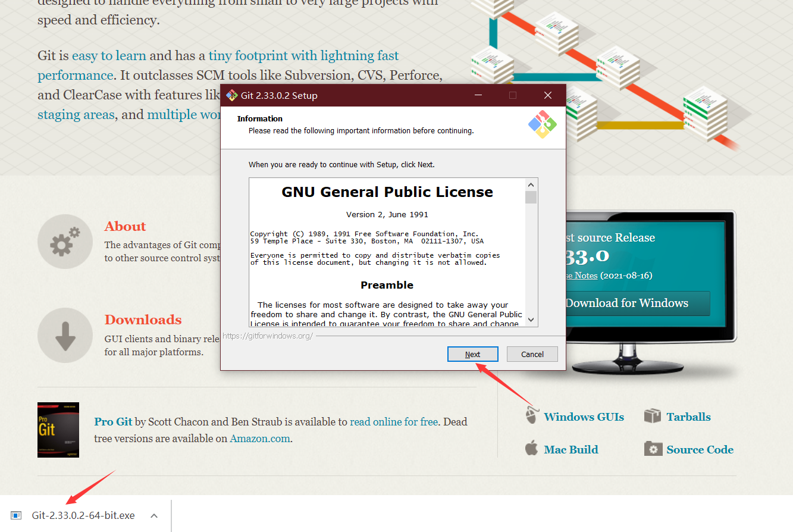The height and width of the screenshot is (532, 793).
Task: Open 'read online for free' link
Action: [x=394, y=422]
